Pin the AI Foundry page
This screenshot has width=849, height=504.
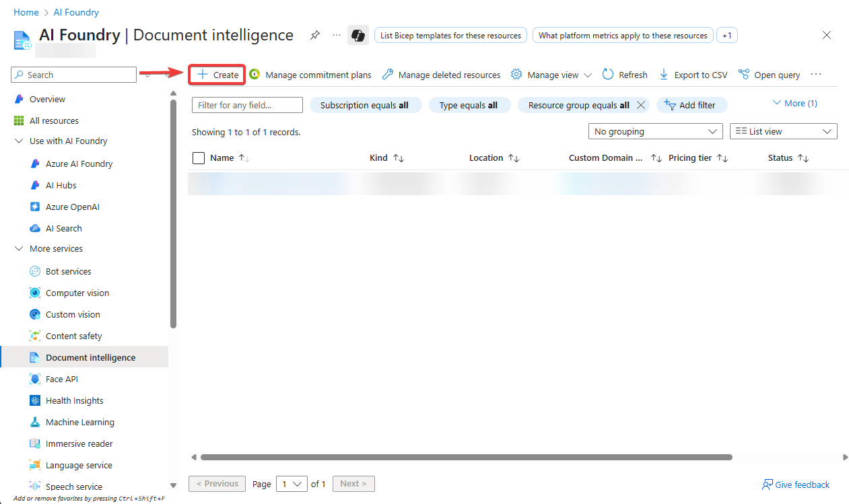pos(315,35)
